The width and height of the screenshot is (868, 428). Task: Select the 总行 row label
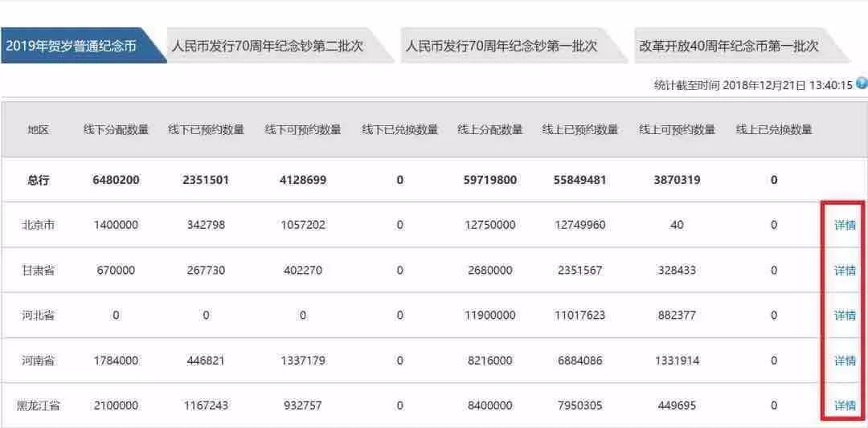point(39,180)
